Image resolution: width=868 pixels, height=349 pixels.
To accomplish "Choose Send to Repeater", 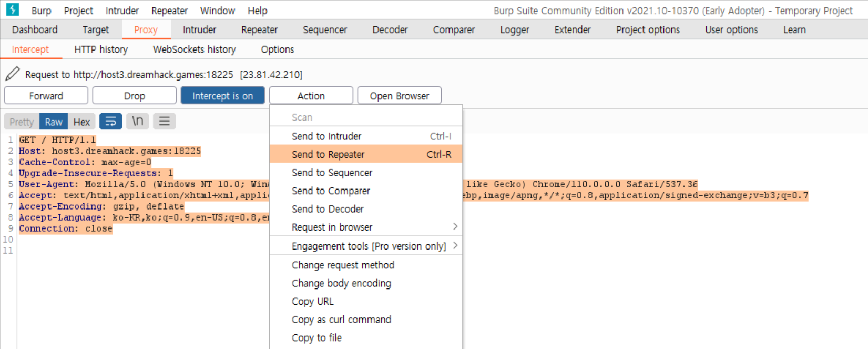I will [366, 154].
